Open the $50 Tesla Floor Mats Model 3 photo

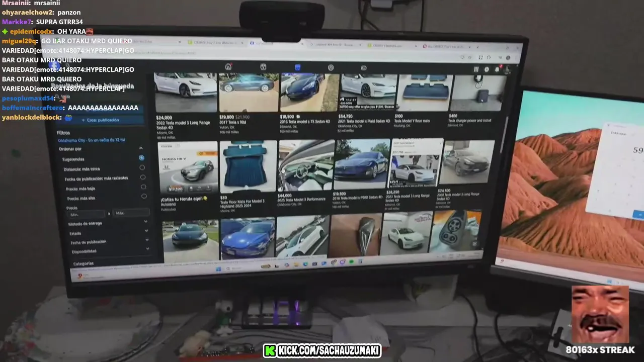(x=249, y=166)
